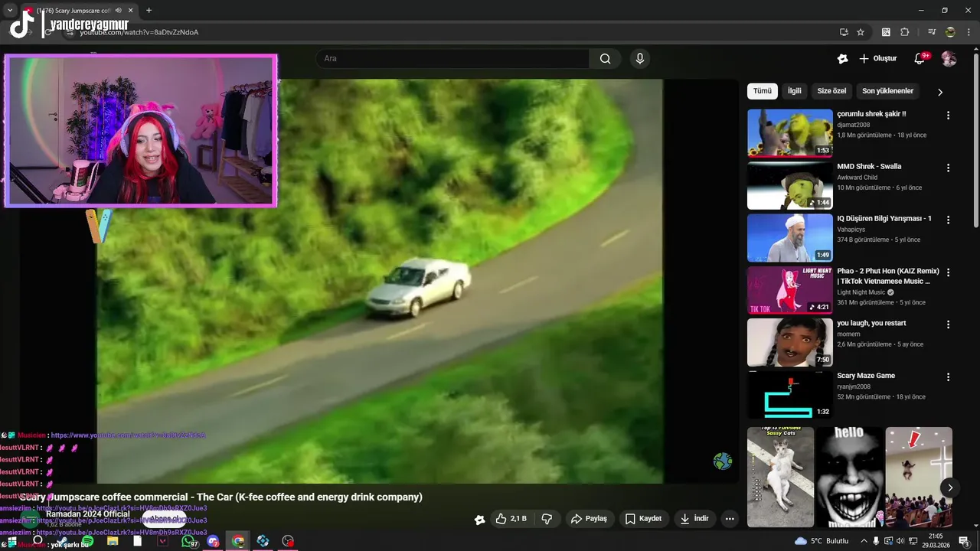This screenshot has height=551, width=980.
Task: Click the Oluştur create button
Action: pyautogui.click(x=877, y=59)
